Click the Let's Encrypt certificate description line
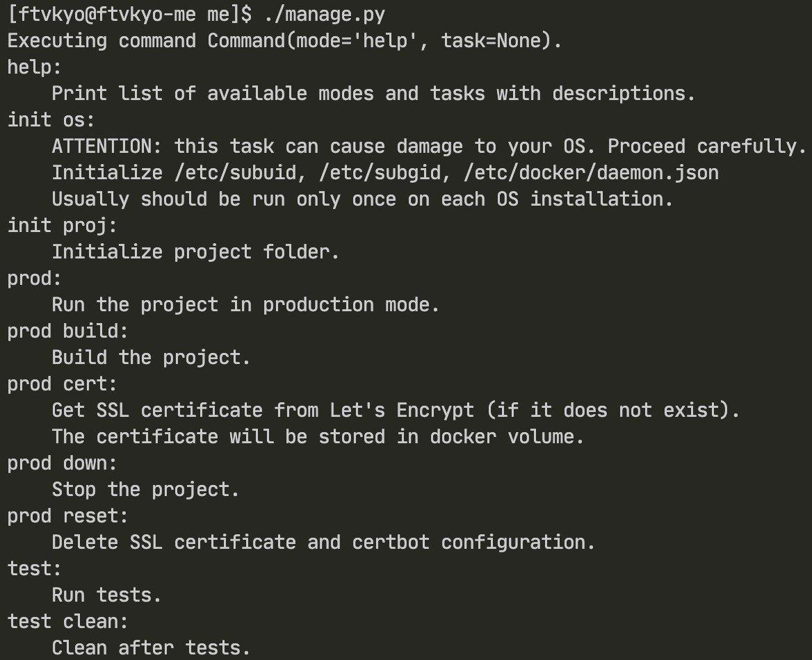This screenshot has height=660, width=812. click(396, 411)
